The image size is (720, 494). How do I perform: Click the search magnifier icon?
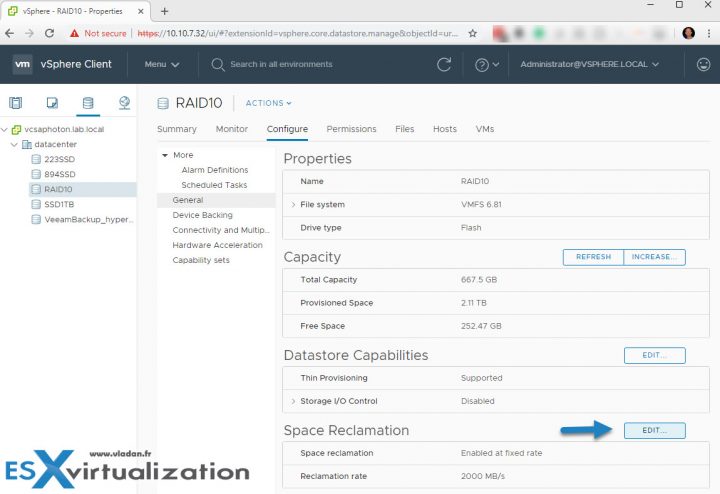[x=218, y=64]
